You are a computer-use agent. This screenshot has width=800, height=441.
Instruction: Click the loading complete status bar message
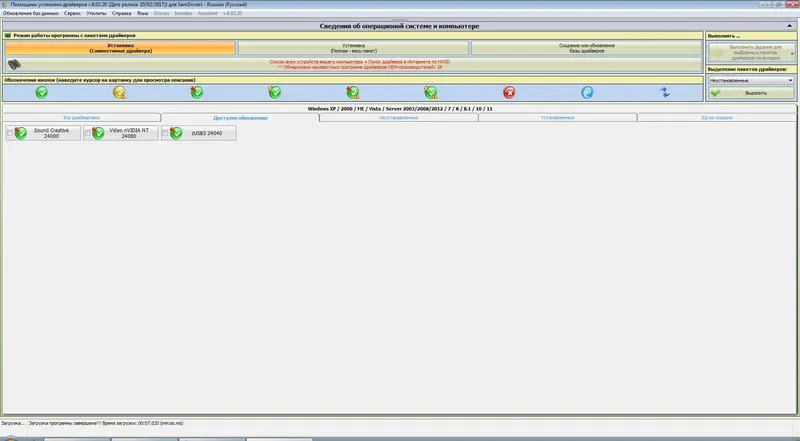tap(106, 423)
